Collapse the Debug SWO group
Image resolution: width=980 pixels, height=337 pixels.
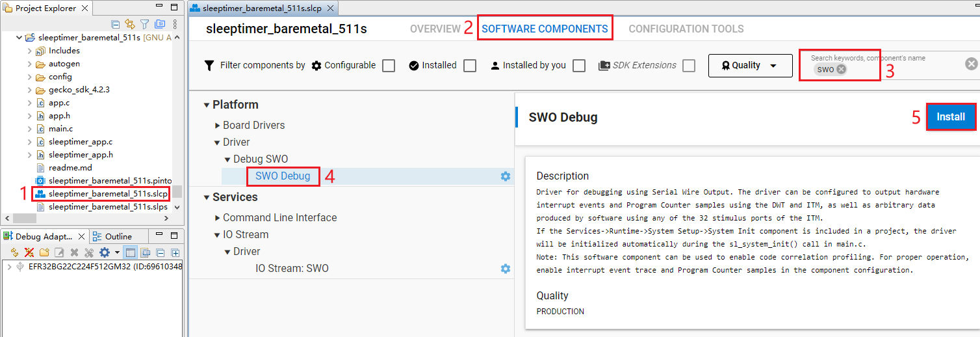227,159
